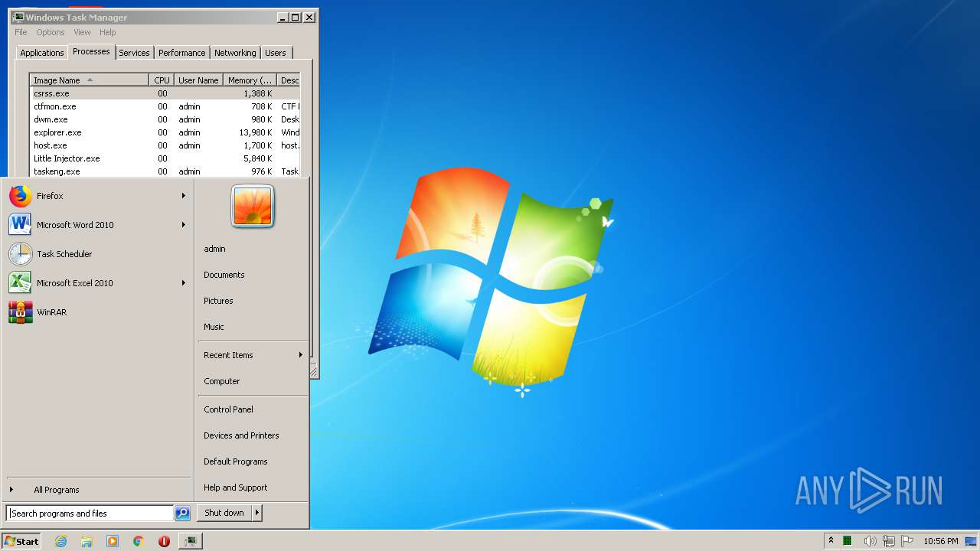The height and width of the screenshot is (551, 980).
Task: Expand the Recent Items submenu
Action: (x=253, y=355)
